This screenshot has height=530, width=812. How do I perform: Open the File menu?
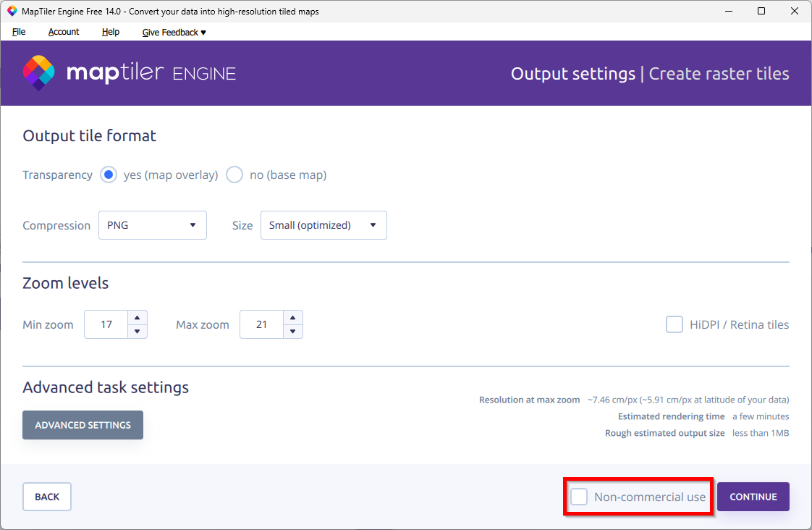pyautogui.click(x=19, y=32)
